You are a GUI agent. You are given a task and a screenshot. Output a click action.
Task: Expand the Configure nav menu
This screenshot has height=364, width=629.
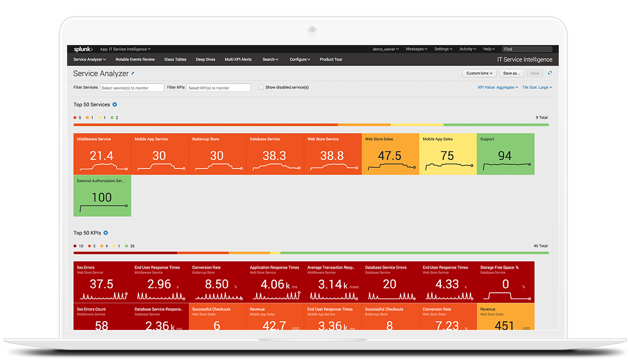(x=300, y=60)
